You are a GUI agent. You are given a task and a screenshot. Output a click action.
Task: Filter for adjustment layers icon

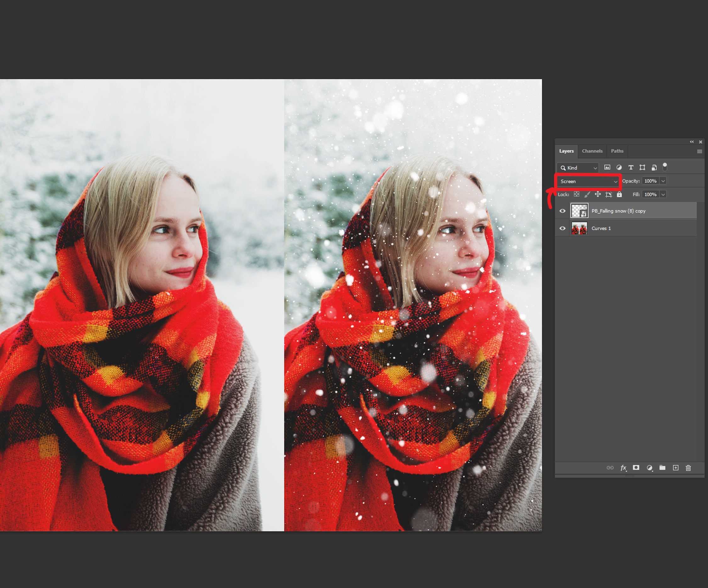(x=619, y=167)
